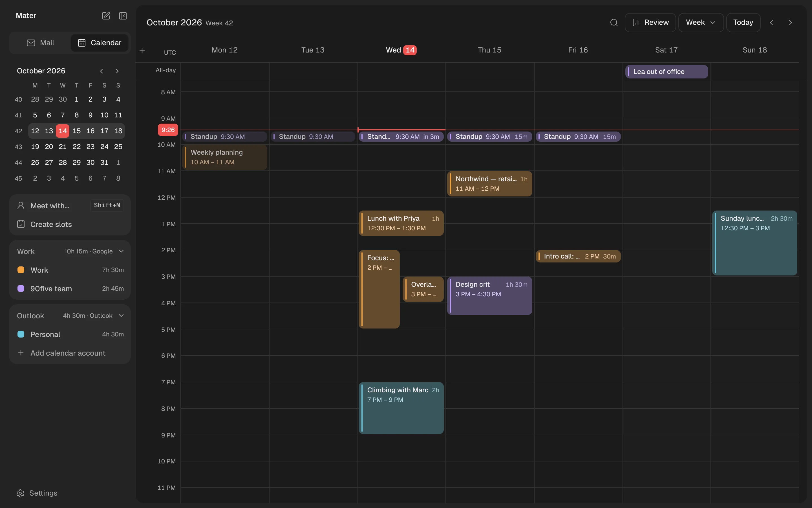812x508 pixels.
Task: Open the Intro call event on Friday
Action: [x=578, y=256]
